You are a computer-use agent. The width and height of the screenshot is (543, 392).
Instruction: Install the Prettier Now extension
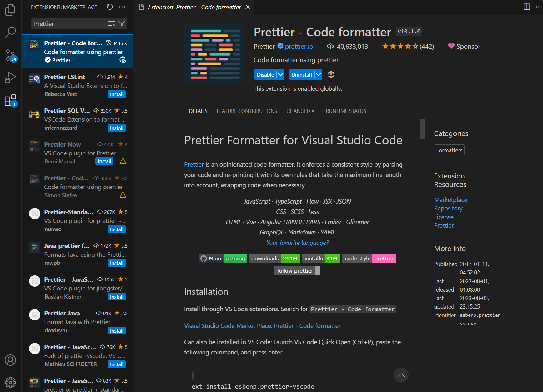click(104, 161)
